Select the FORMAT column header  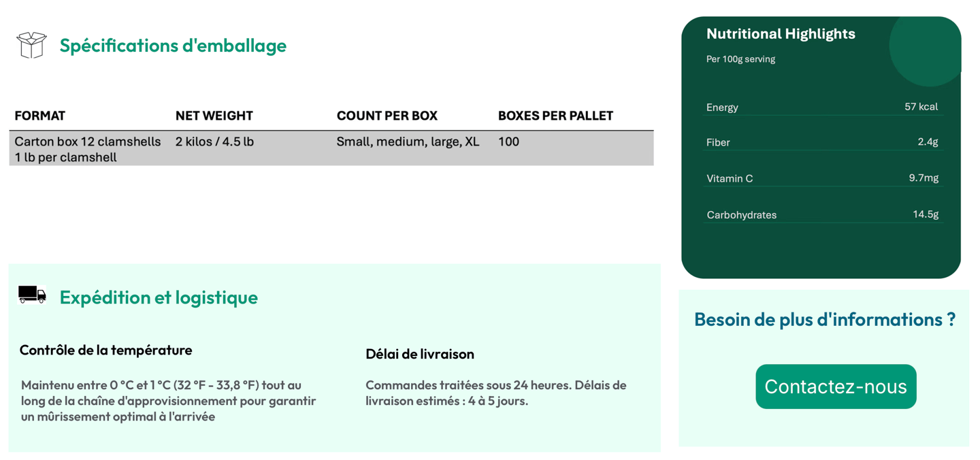[x=40, y=116]
